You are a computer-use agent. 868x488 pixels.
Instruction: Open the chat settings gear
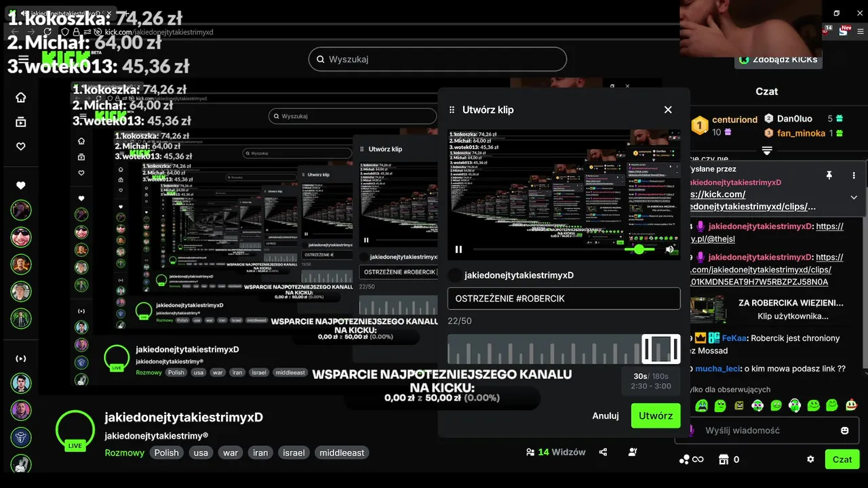(810, 460)
